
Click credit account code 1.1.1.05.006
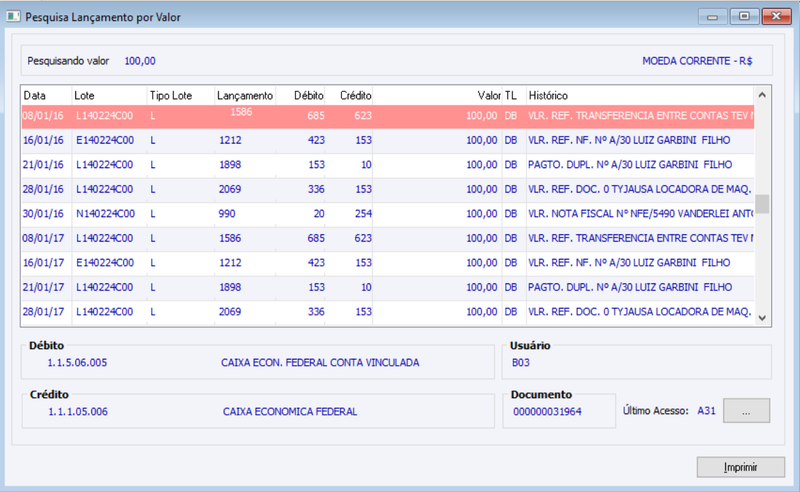click(x=78, y=412)
